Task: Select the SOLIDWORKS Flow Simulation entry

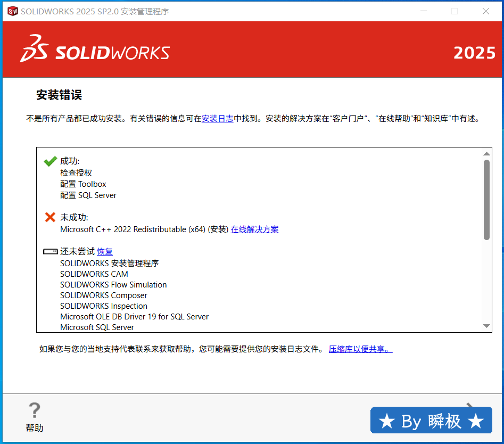Action: [x=113, y=285]
